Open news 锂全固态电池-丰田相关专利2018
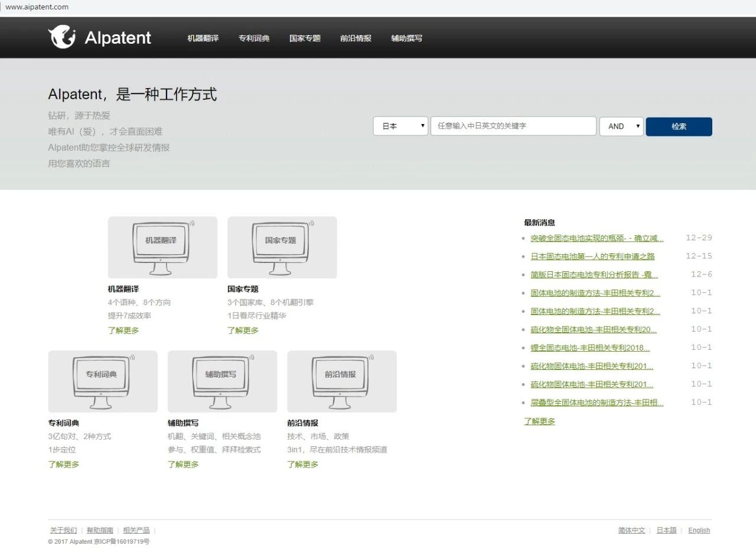Viewport: 756px width, 552px height. click(x=590, y=348)
